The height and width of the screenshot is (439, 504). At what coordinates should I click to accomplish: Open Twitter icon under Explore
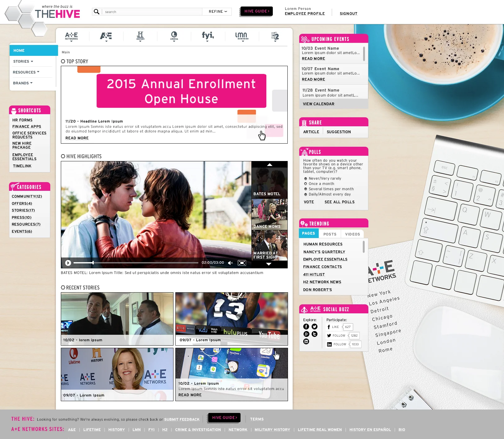pyautogui.click(x=314, y=326)
